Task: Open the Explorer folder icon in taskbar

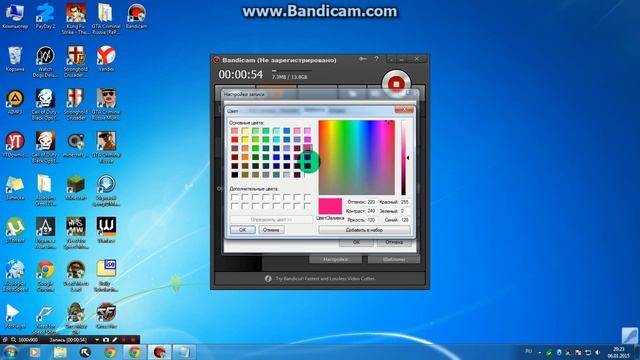Action: tap(60, 352)
